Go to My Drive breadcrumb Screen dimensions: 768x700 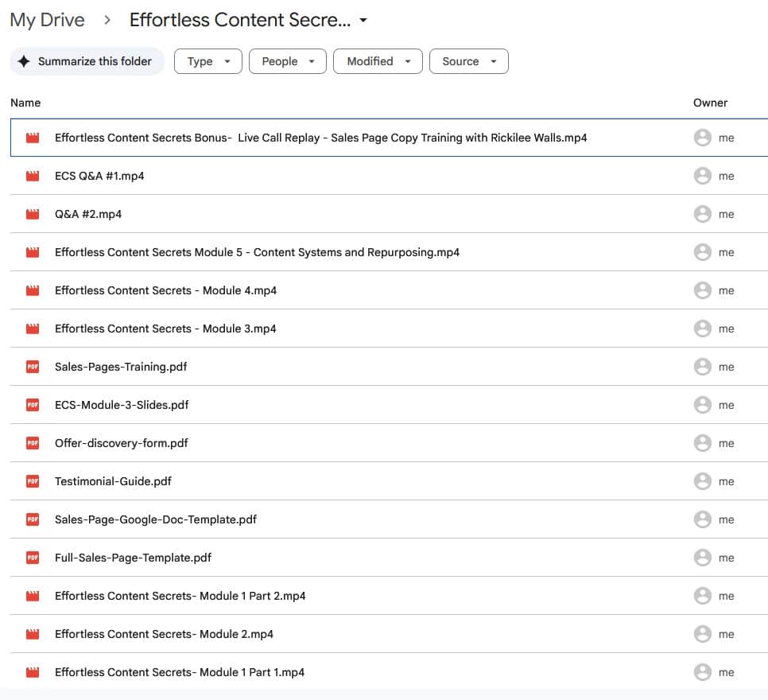pos(47,21)
